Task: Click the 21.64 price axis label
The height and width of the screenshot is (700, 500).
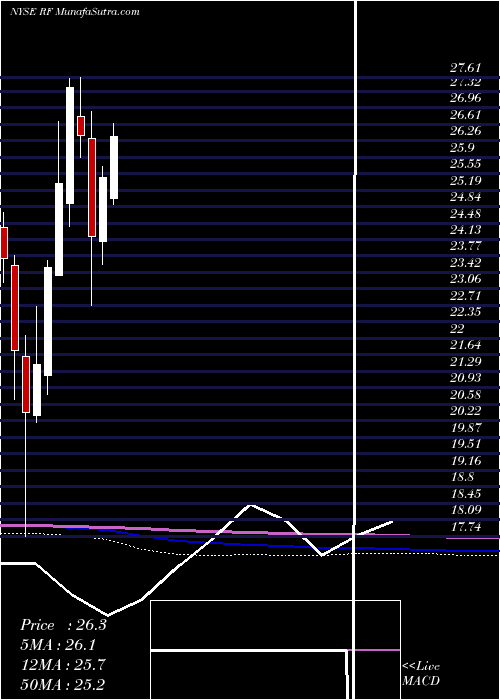Action: [x=465, y=345]
